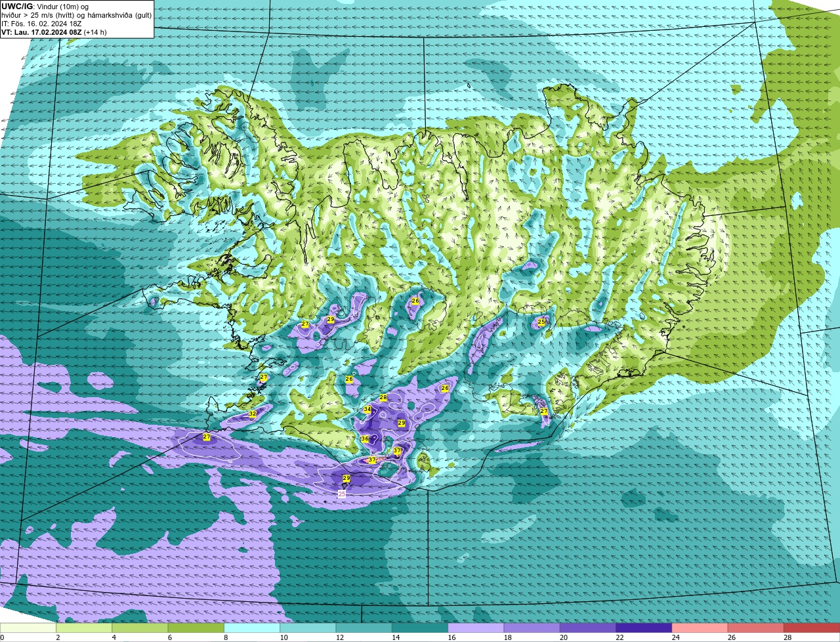The height and width of the screenshot is (642, 840).
Task: Click the 'IT: Fös. 16. 02. 2024 18Z' line
Action: click(41, 23)
